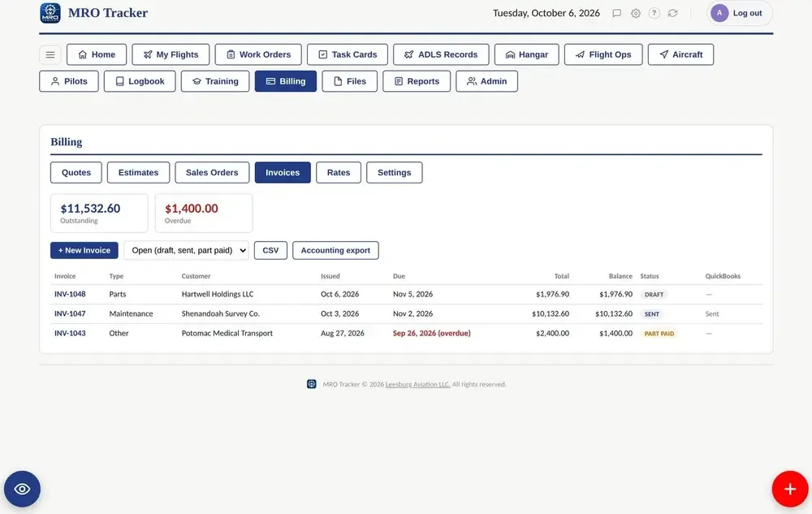Viewport: 812px width, 514px height.
Task: Switch to the Quotes tab
Action: tap(76, 172)
